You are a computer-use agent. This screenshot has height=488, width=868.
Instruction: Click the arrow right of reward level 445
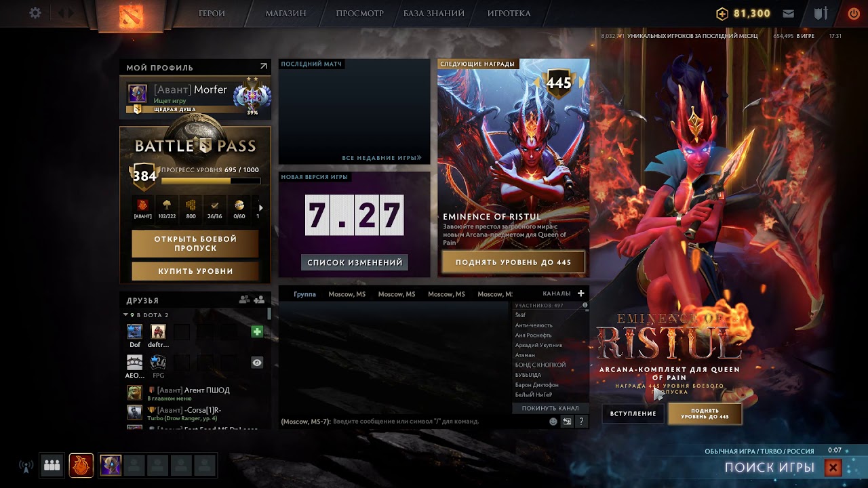pos(582,83)
